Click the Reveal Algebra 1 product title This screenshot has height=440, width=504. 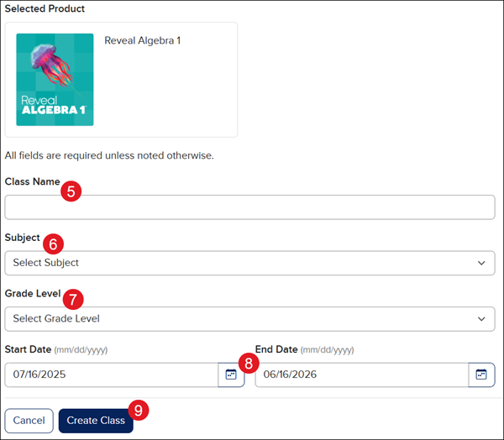(142, 40)
